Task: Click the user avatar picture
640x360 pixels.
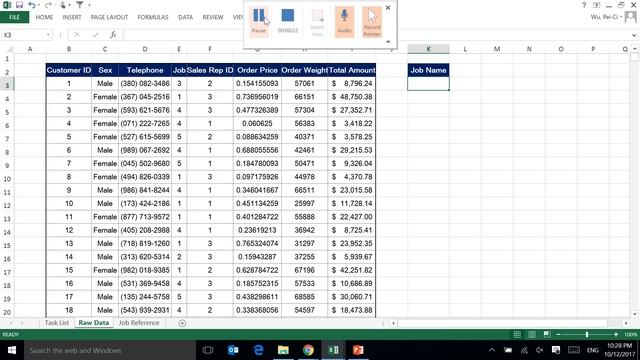Action: 631,17
